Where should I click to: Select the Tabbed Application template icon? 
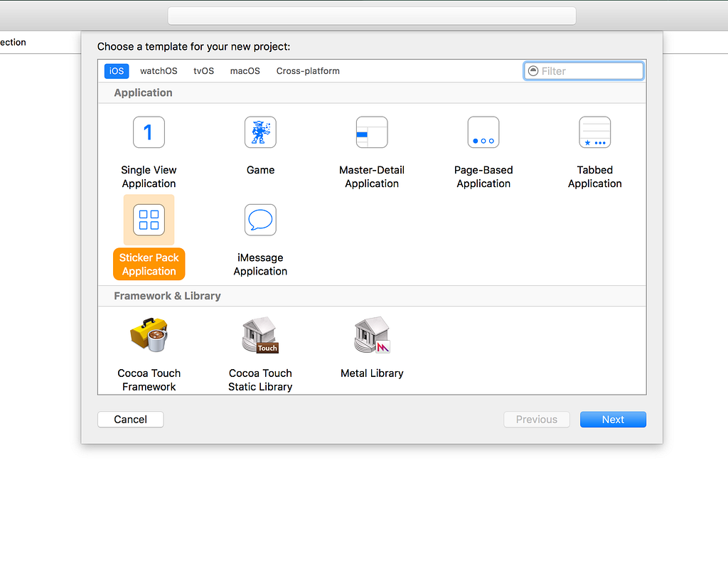point(595,132)
